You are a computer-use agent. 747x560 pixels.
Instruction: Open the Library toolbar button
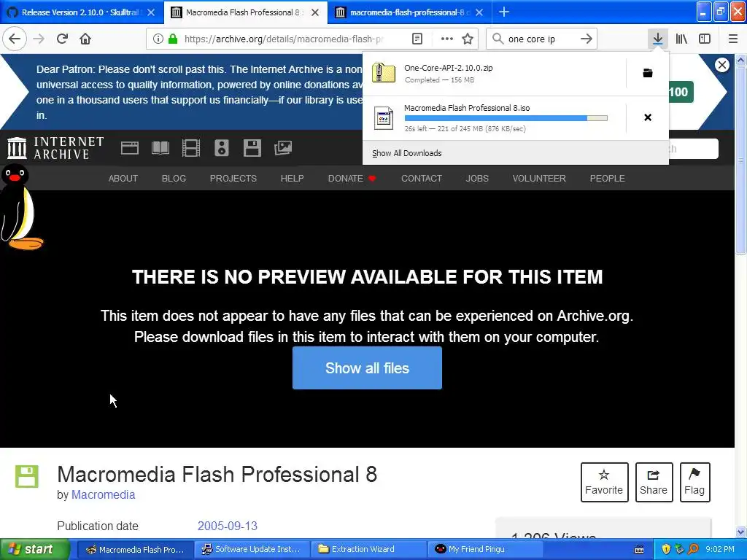point(681,39)
